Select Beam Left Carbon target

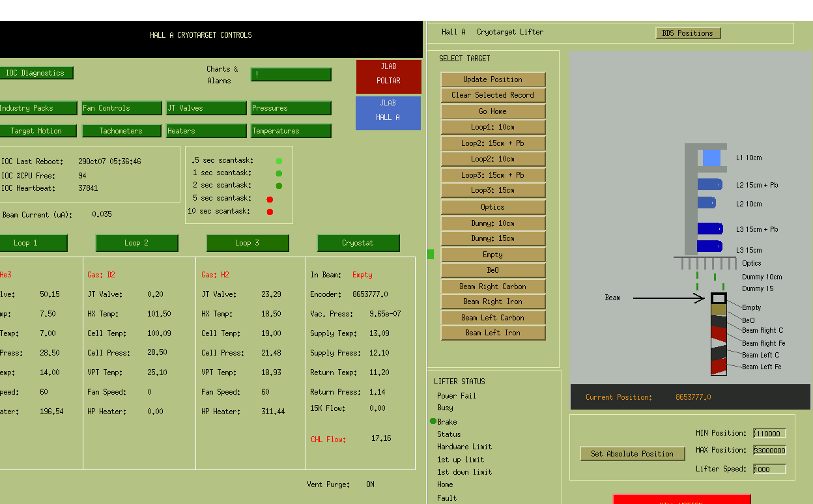pyautogui.click(x=493, y=318)
